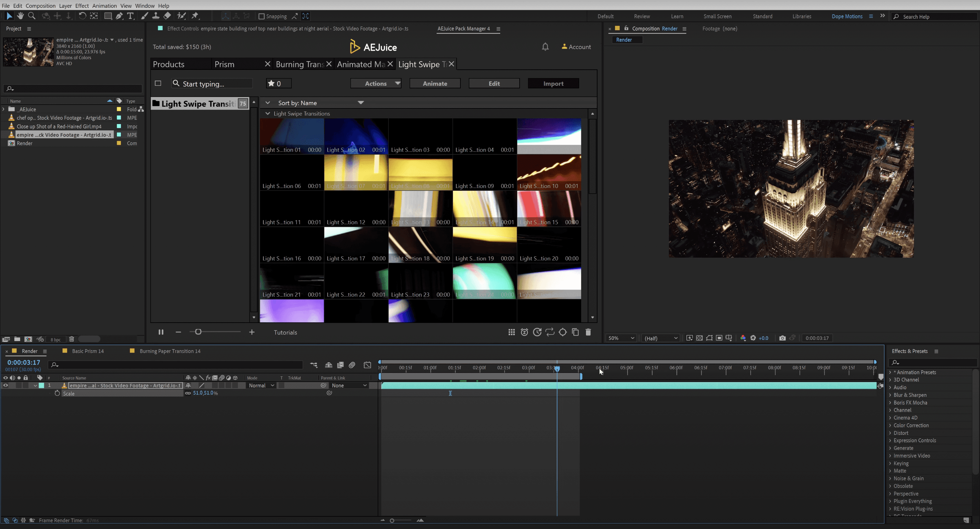980x529 pixels.
Task: Expand the _AEJuice project folder
Action: 3,109
